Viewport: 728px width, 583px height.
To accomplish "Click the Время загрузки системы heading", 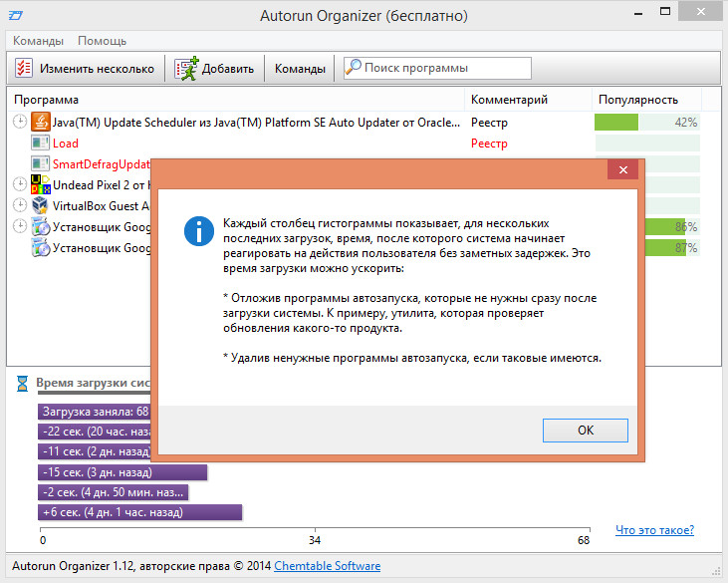I will tap(94, 383).
